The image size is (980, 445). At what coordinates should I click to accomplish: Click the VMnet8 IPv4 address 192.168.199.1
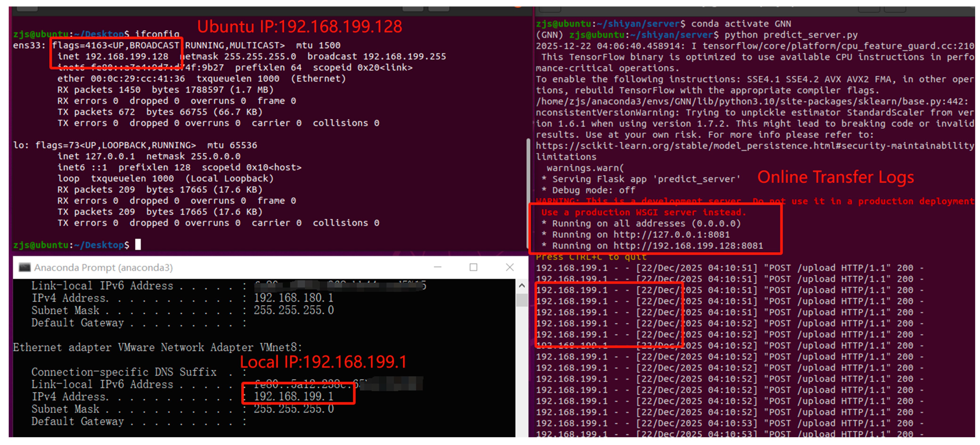[x=293, y=396]
